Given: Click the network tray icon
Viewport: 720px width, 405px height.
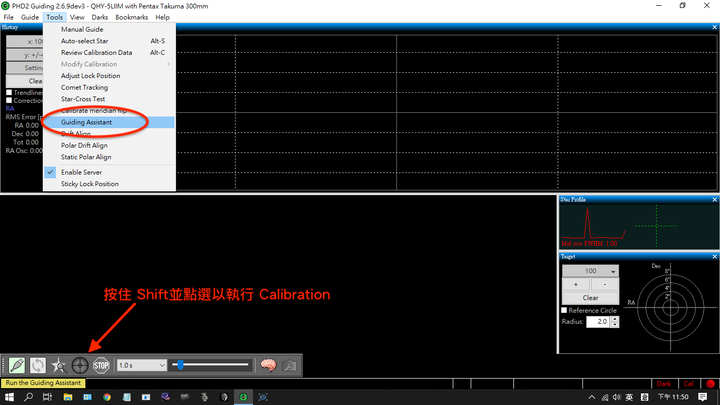Looking at the screenshot, I should 605,398.
